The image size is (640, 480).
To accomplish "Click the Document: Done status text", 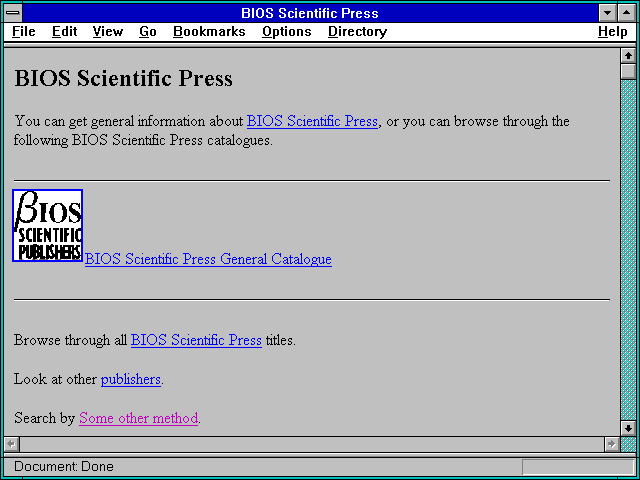I will click(64, 466).
